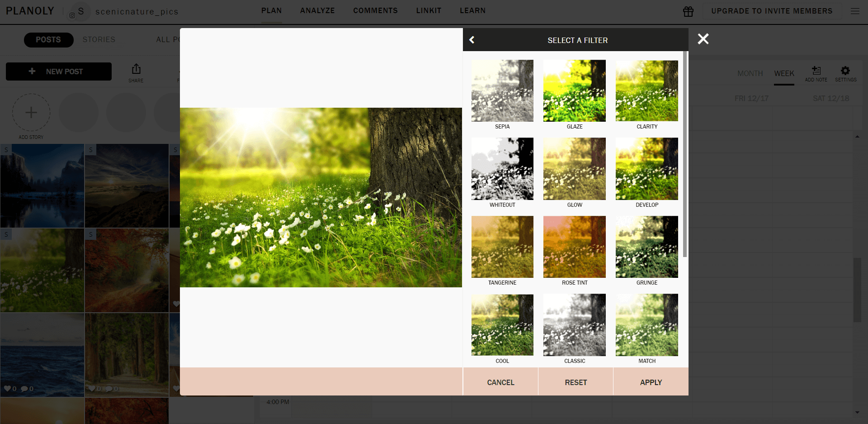This screenshot has width=868, height=424.
Task: Select the Match filter
Action: pyautogui.click(x=647, y=325)
